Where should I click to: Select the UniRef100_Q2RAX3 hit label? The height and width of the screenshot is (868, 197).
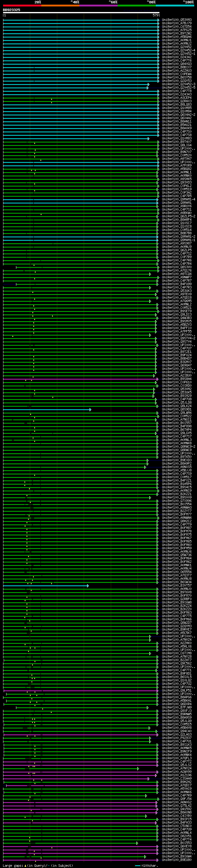click(x=177, y=101)
